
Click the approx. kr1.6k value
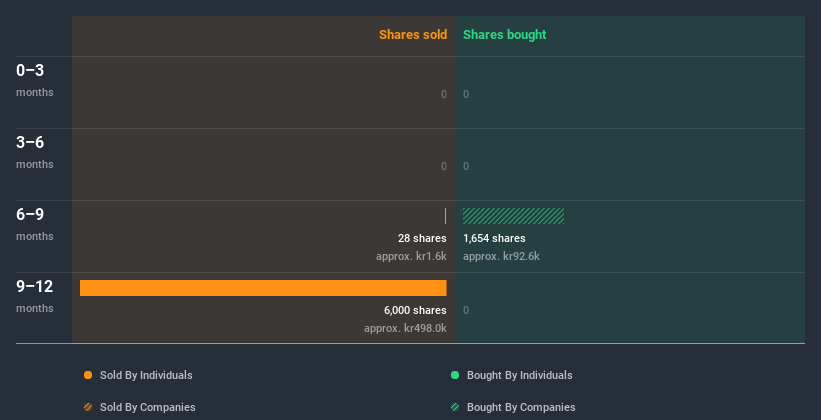411,257
